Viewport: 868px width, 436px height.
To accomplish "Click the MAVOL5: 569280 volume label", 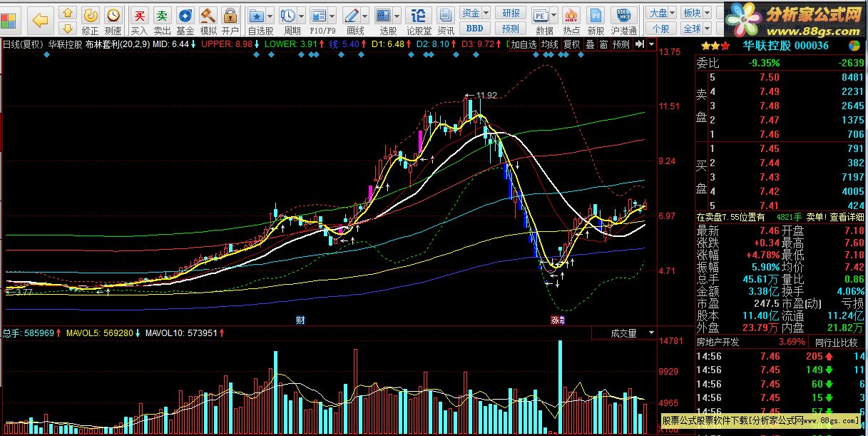I will 100,333.
